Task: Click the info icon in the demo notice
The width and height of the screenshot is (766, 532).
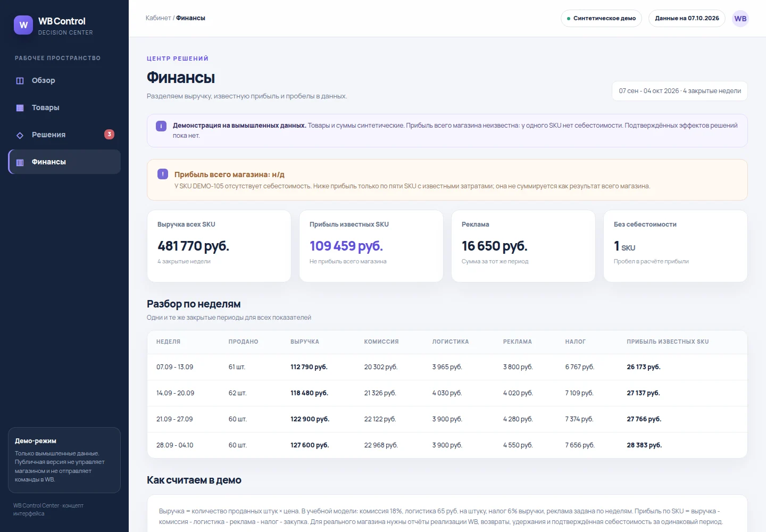Action: [x=161, y=126]
